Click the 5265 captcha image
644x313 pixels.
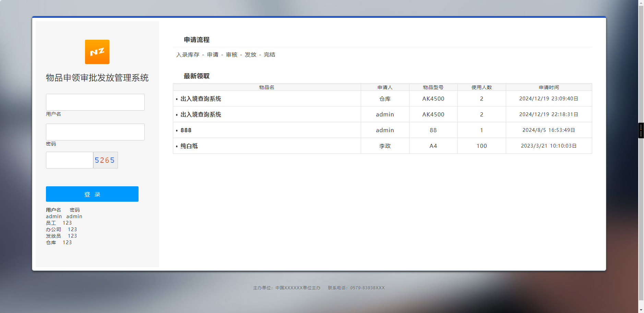pos(105,160)
